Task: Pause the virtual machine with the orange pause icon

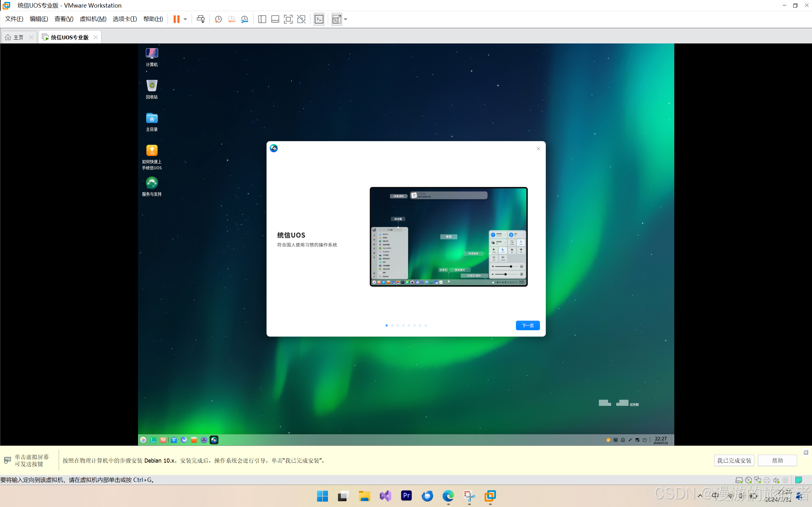Action: [176, 19]
